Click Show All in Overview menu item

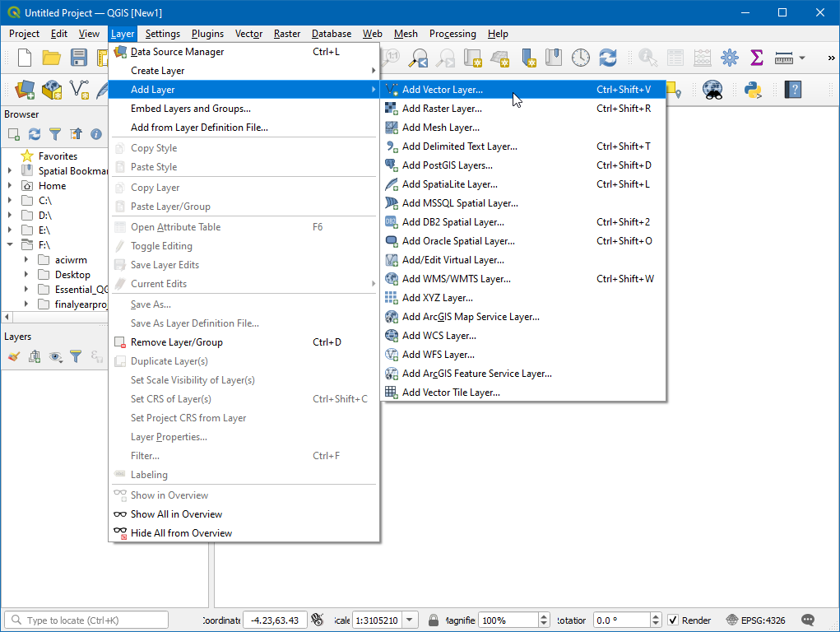pyautogui.click(x=176, y=514)
